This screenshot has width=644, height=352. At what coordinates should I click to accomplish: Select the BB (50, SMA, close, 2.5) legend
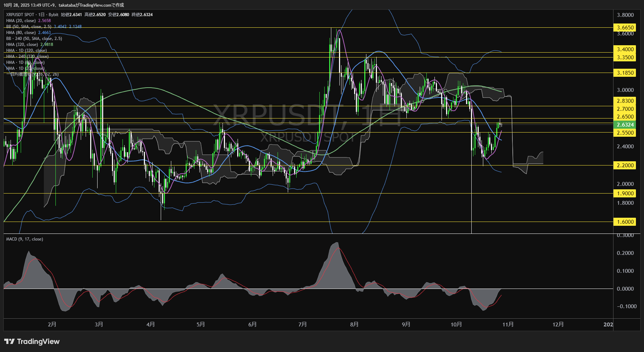pos(29,27)
